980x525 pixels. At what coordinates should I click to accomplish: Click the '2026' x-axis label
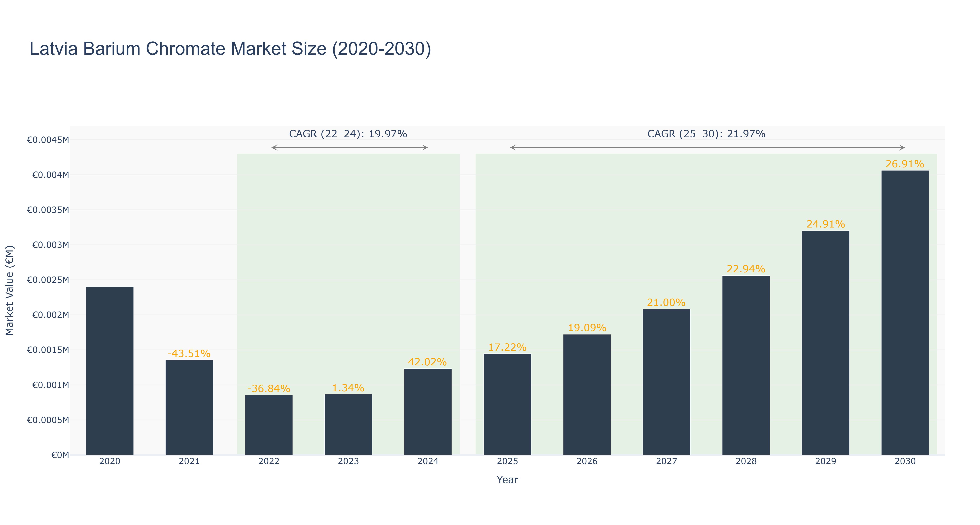pyautogui.click(x=587, y=461)
